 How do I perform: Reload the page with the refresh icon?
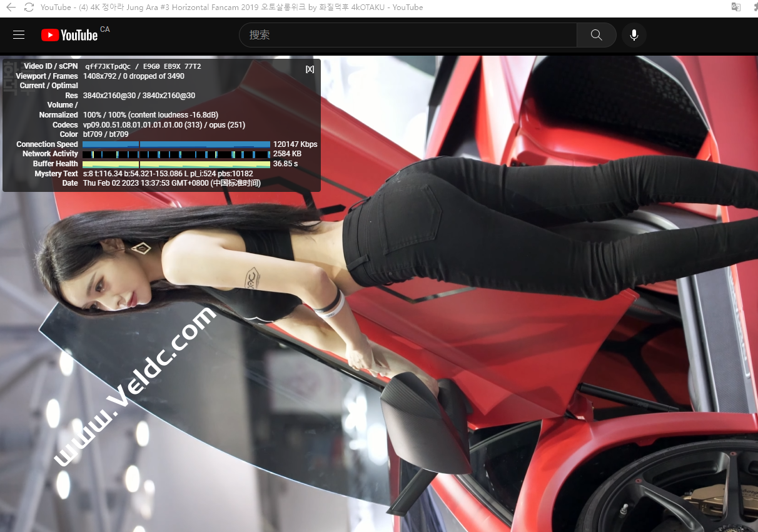pos(29,8)
